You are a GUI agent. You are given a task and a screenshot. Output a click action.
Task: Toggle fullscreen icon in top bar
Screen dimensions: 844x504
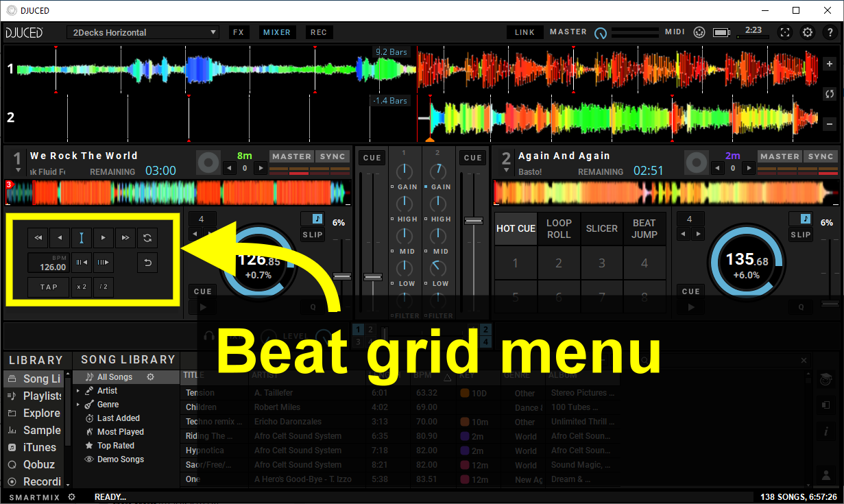pos(786,32)
